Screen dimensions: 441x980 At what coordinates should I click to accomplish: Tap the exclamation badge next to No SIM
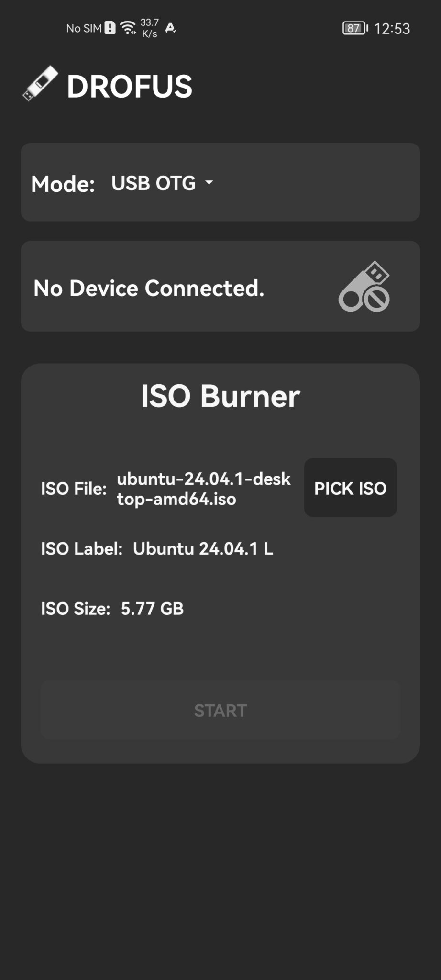point(109,28)
